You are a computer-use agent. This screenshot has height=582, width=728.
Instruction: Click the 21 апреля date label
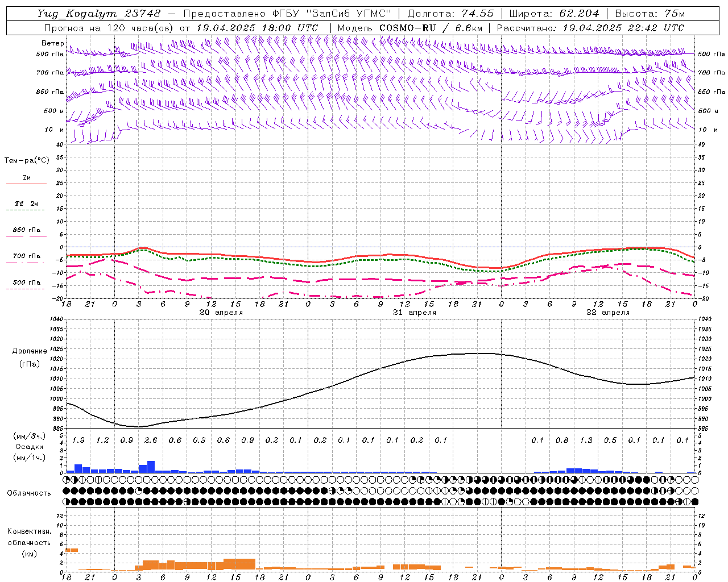415,313
